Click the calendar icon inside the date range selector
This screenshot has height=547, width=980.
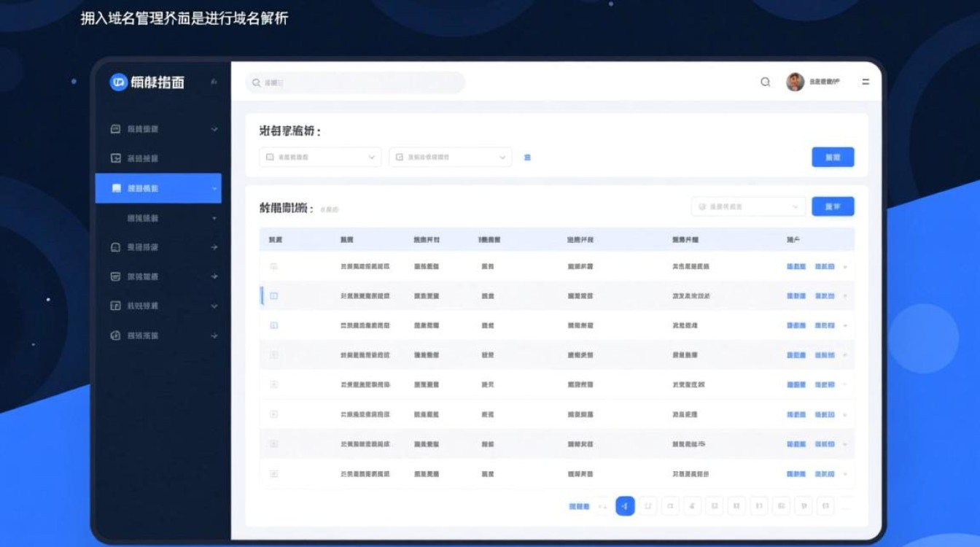click(x=397, y=157)
